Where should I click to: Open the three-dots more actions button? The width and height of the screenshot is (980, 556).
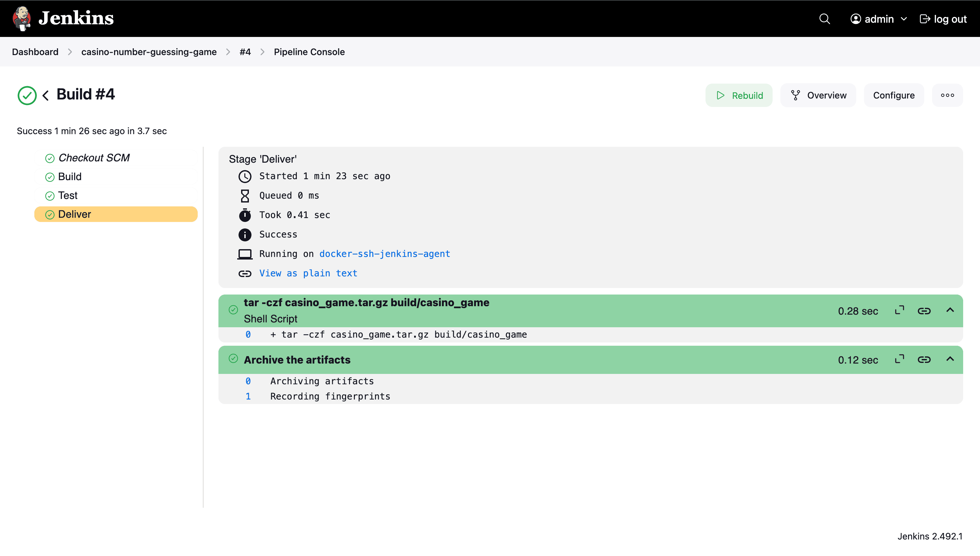(947, 95)
